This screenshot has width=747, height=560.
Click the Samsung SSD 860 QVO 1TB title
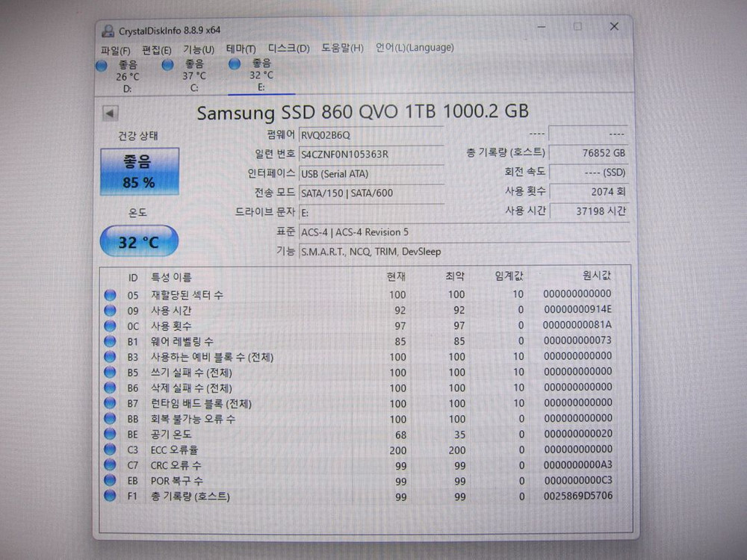[x=362, y=112]
